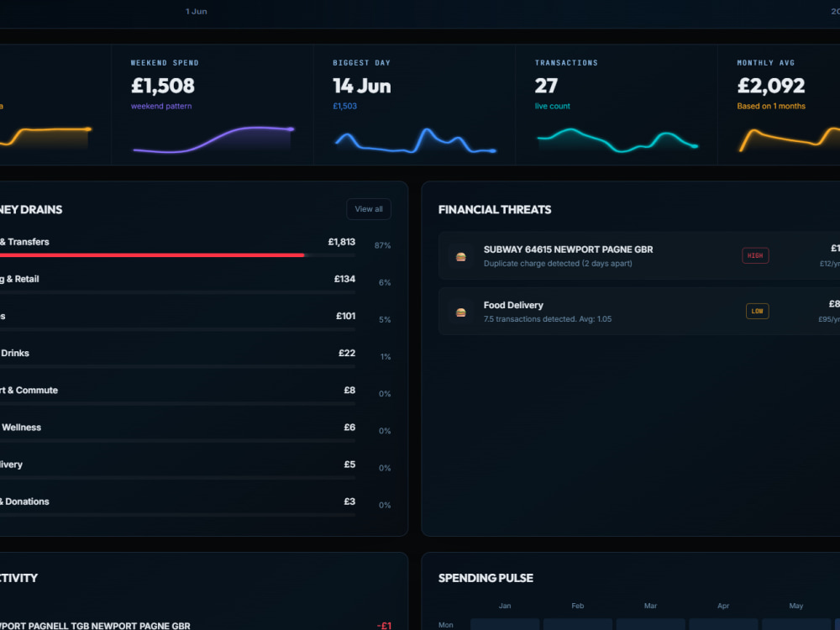Select Apr in Spending Pulse heatmap
840x630 pixels.
(723, 606)
